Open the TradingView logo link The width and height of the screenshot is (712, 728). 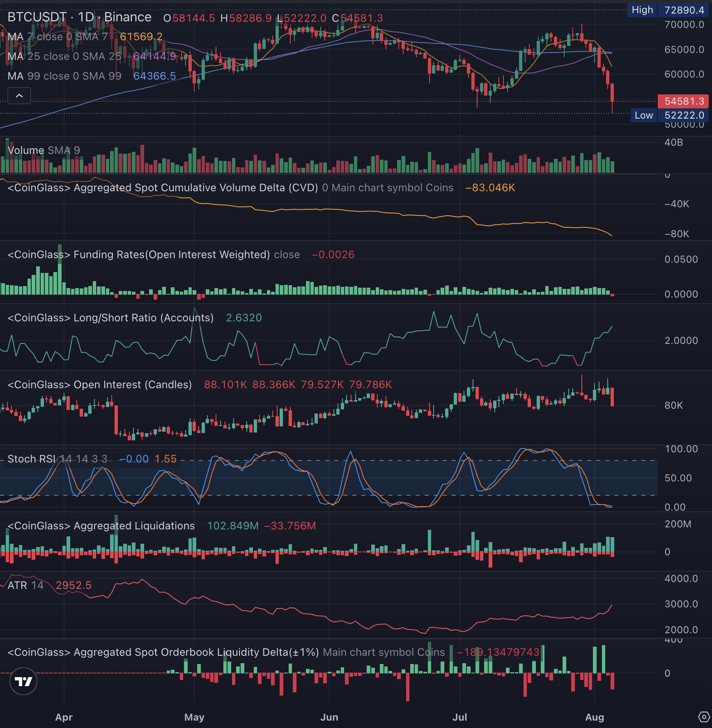[23, 682]
